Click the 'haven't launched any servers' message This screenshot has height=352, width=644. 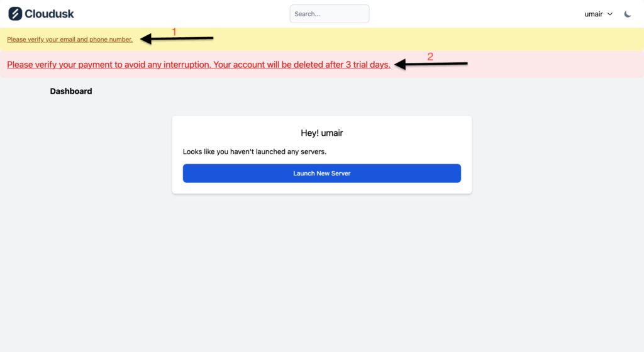[254, 151]
